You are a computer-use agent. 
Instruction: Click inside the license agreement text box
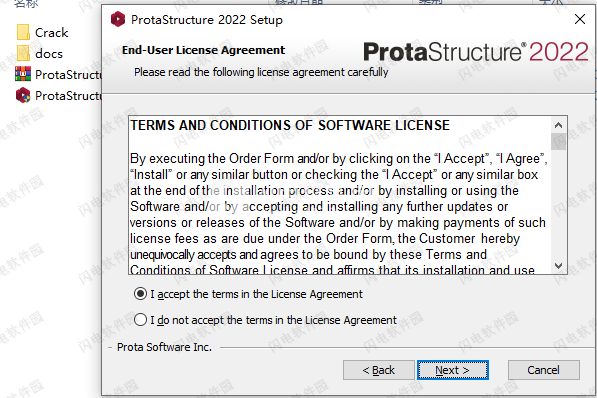coord(340,195)
